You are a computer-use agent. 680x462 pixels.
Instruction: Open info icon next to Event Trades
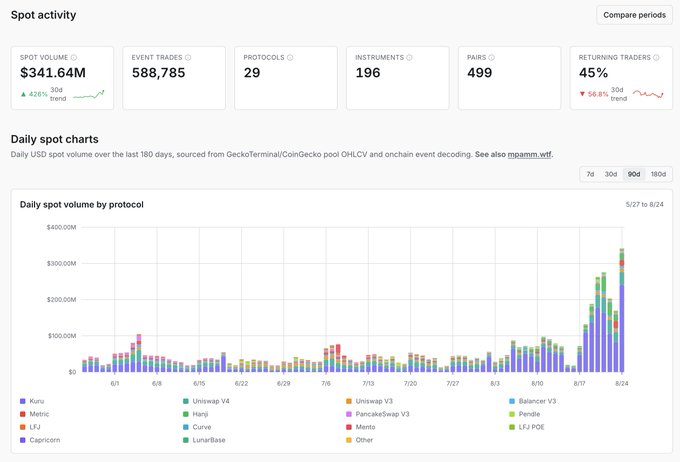coord(188,57)
